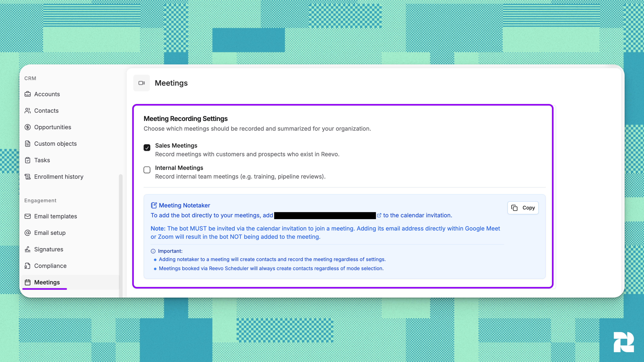Click the redacted notetaker email link
The height and width of the screenshot is (362, 644).
[x=325, y=215]
